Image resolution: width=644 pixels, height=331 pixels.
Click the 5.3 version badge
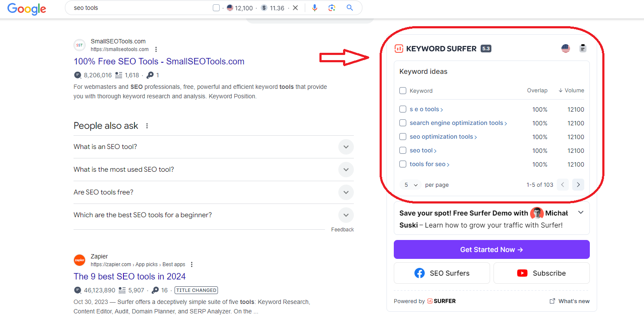click(486, 49)
